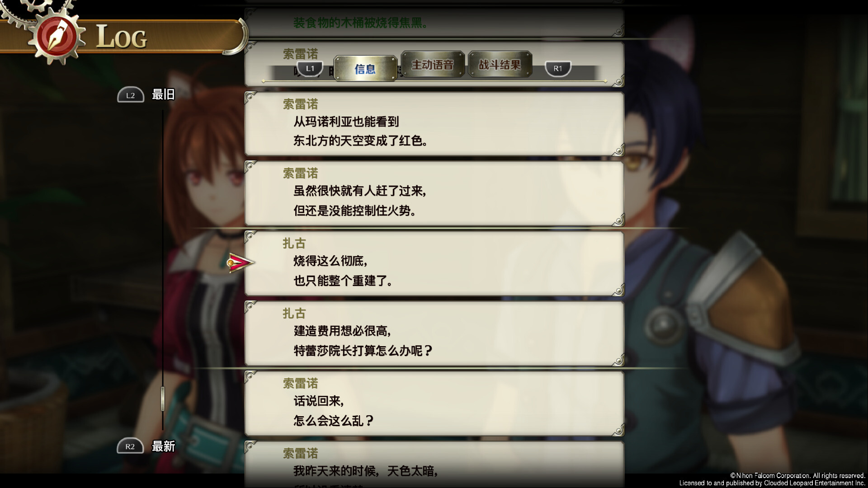
Task: Click the log scrollbar thumb
Action: tap(163, 399)
